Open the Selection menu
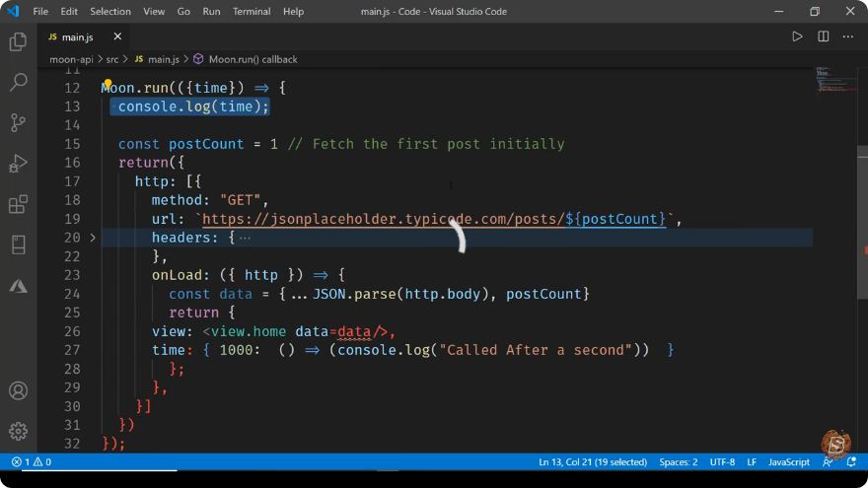The width and height of the screenshot is (868, 488). coord(110,11)
